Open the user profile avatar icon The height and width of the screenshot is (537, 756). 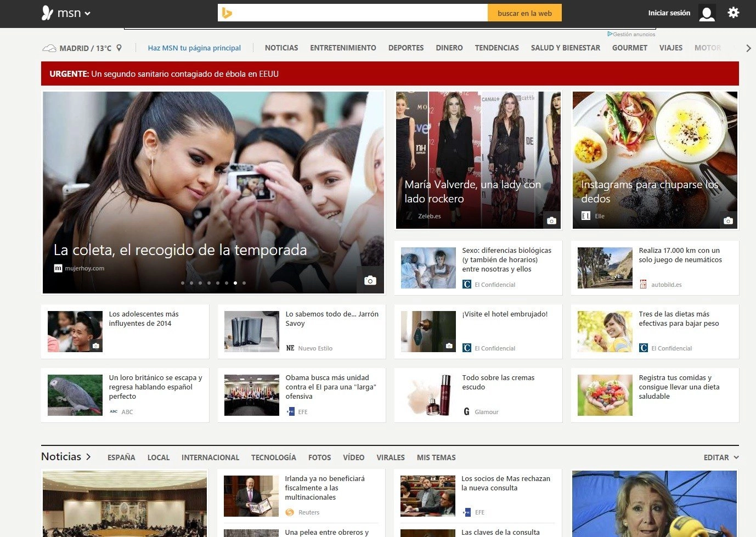point(707,13)
